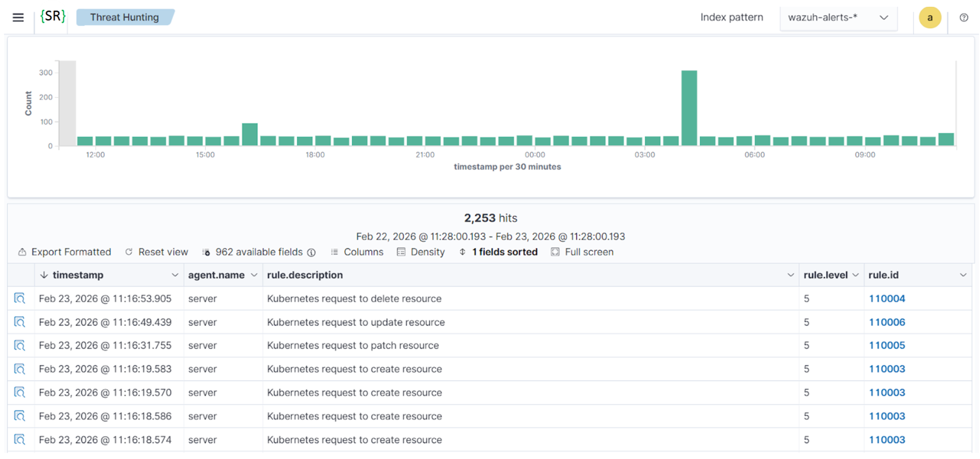
Task: Open the Density display setting
Action: [x=421, y=252]
